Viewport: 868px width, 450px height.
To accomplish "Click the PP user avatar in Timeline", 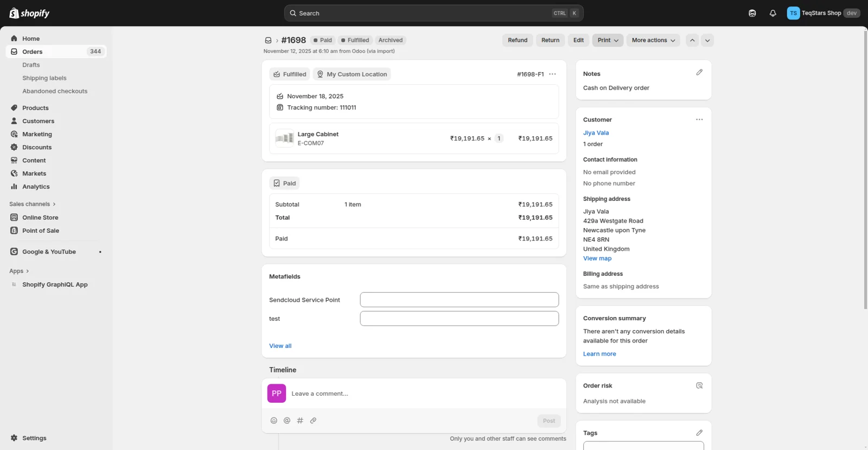I will tap(277, 394).
